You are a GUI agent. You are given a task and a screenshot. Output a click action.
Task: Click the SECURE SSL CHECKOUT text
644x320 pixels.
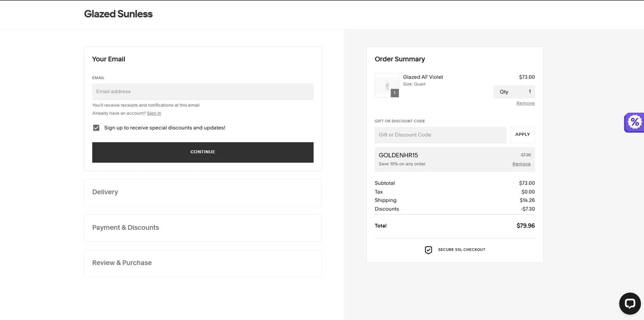(x=462, y=250)
